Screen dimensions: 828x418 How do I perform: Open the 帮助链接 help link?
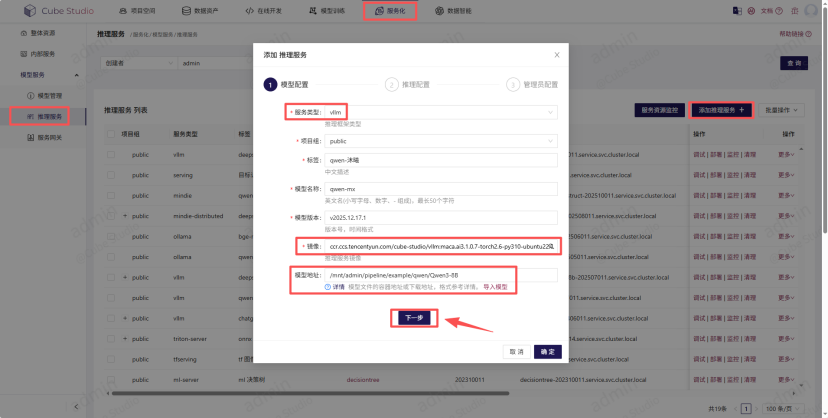[x=795, y=34]
